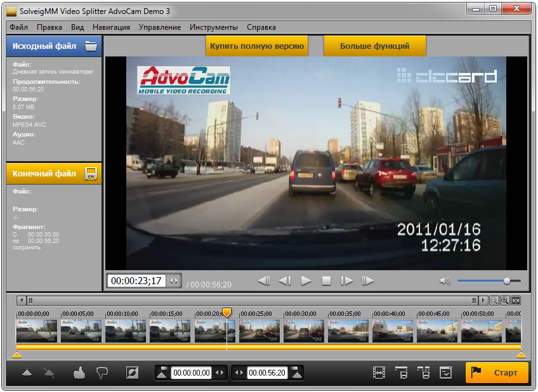Image resolution: width=538 pixels, height=392 pixels.
Task: Click the save output file floppy icon
Action: pos(91,174)
